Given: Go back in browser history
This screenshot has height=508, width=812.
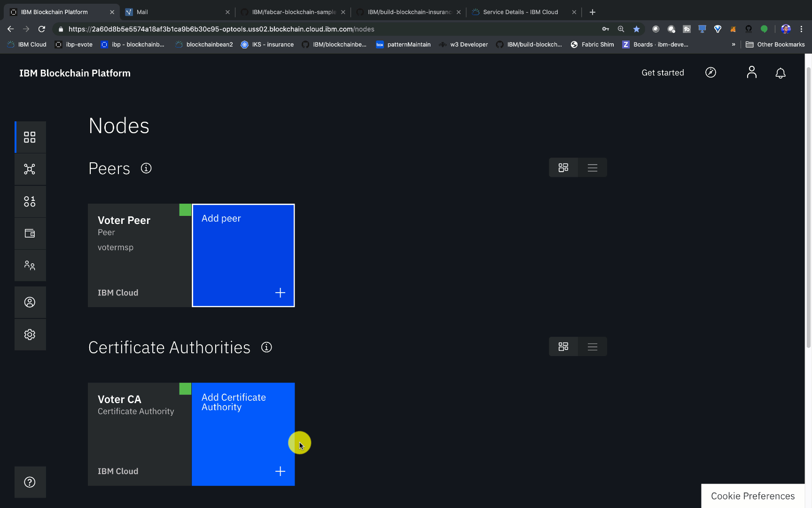Looking at the screenshot, I should (10, 29).
